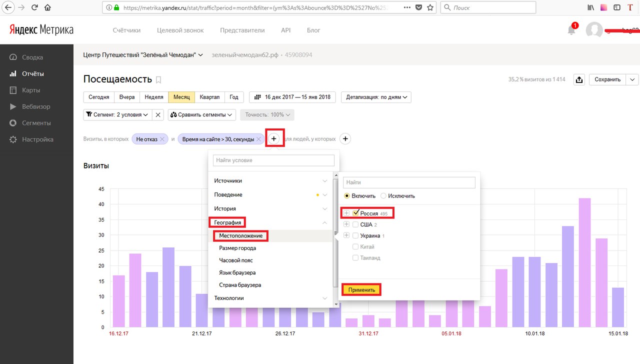The image size is (640, 364).
Task: Open the user account avatar
Action: click(594, 30)
